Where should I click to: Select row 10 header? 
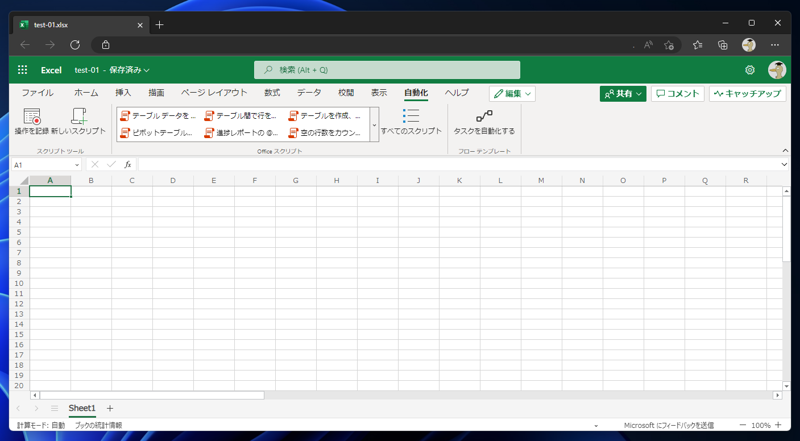(x=19, y=283)
